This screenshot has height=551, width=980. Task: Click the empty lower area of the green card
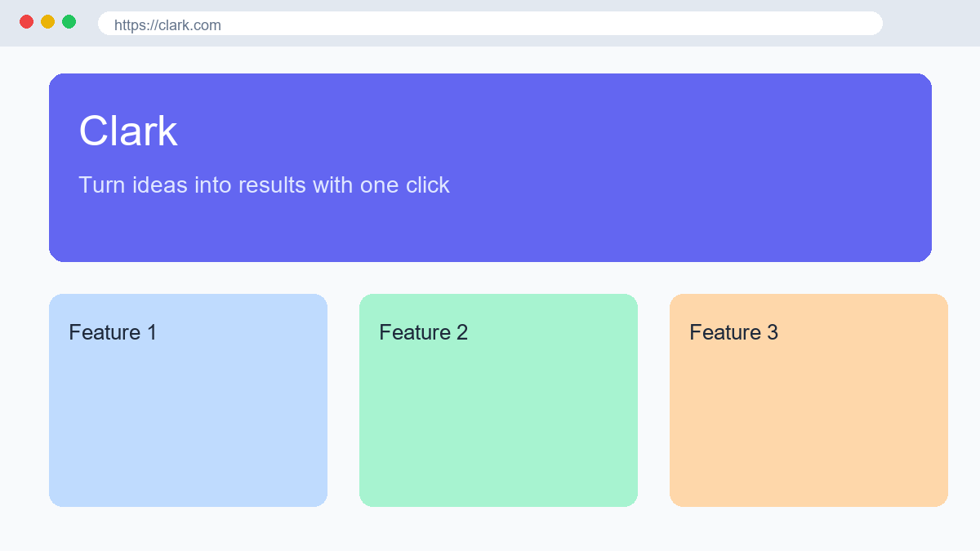[x=498, y=433]
